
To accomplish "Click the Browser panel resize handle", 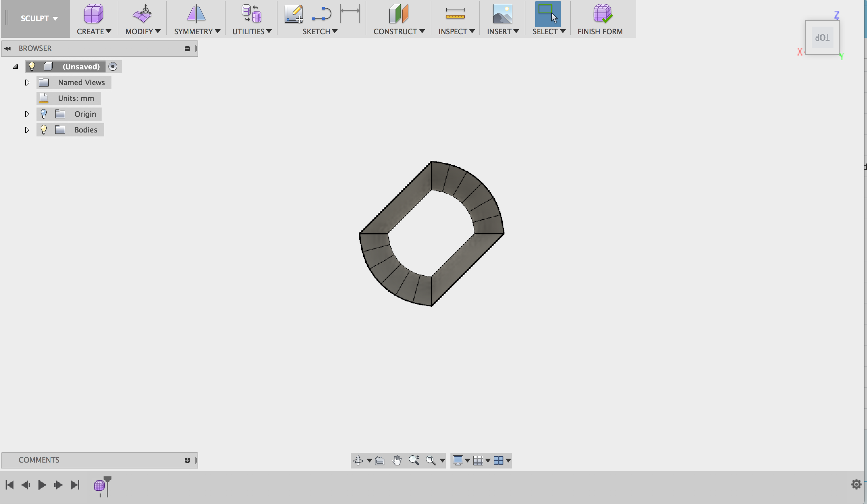I will pyautogui.click(x=196, y=49).
